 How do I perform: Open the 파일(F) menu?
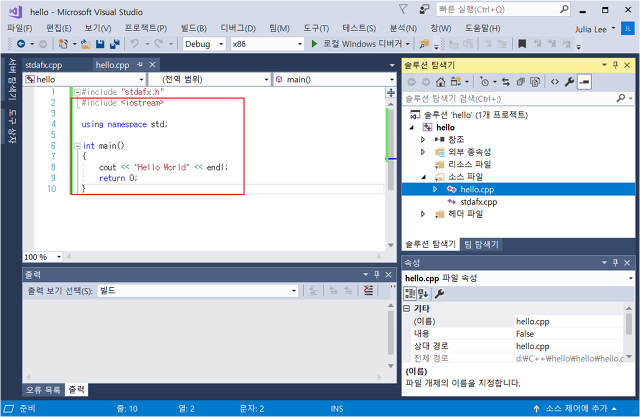tap(19, 28)
